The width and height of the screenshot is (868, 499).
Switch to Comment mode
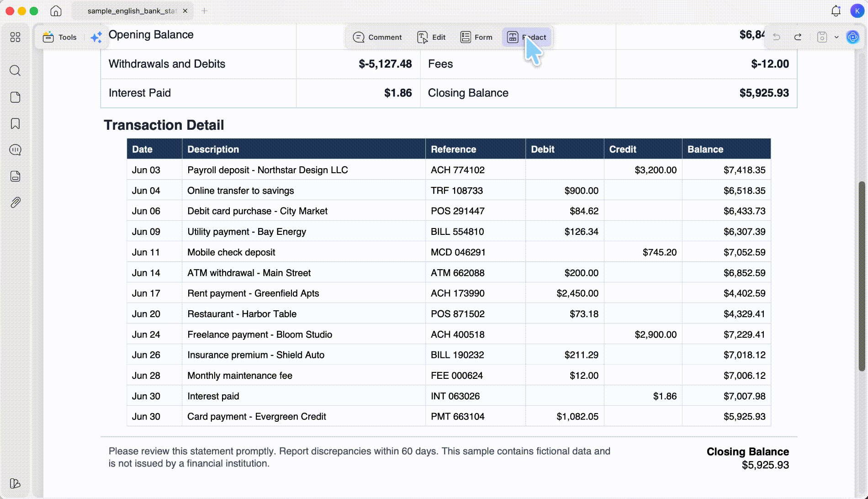click(x=377, y=37)
